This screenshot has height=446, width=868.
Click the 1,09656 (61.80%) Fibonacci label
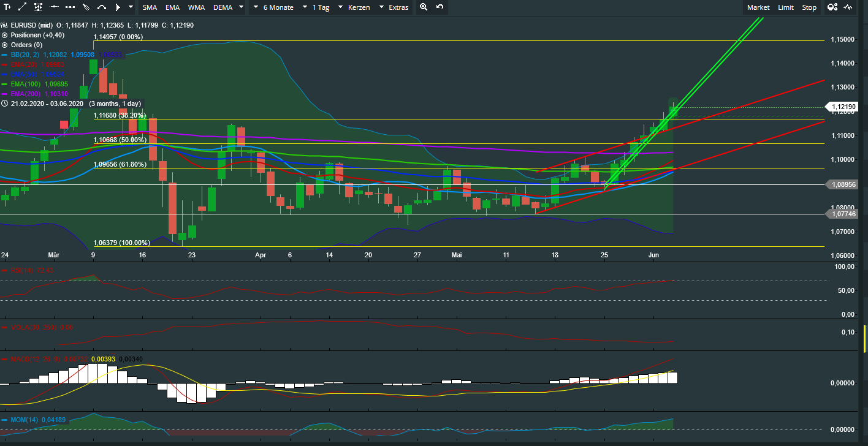(120, 164)
